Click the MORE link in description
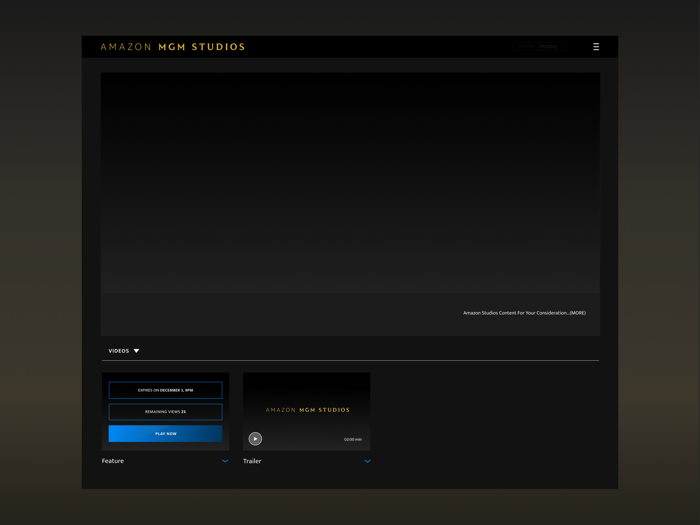The image size is (700, 525). coord(578,313)
